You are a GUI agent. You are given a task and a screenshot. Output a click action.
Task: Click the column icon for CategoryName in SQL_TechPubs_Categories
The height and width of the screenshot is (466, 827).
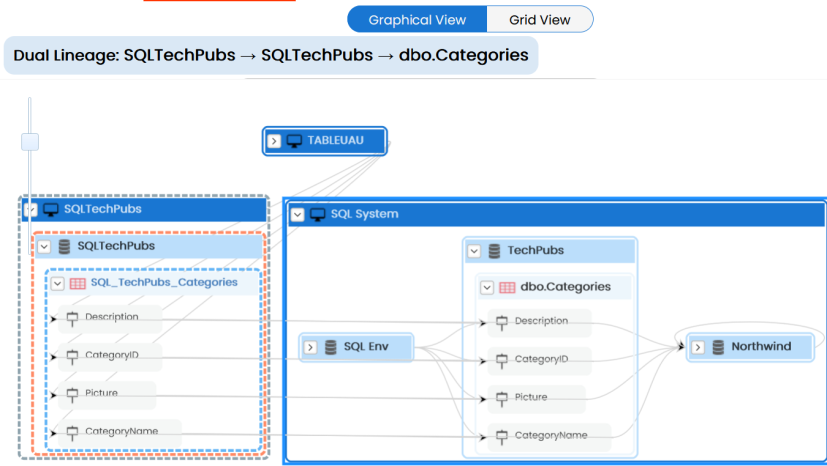[72, 432]
